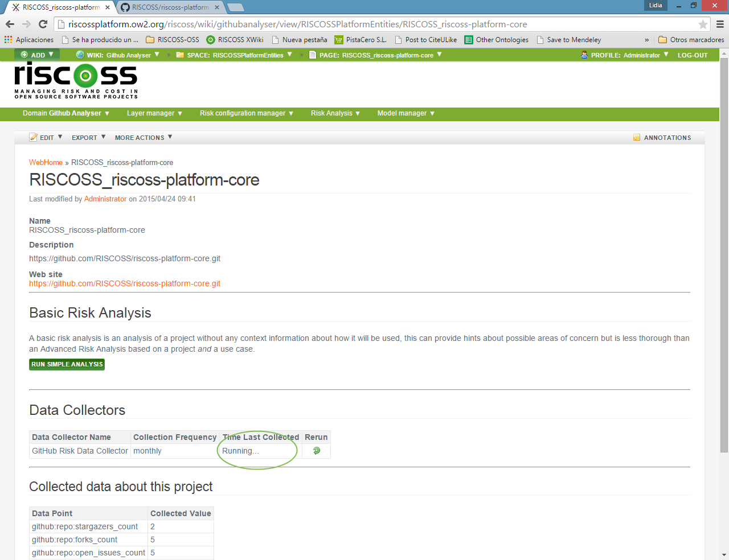Screen dimensions: 729x560
Task: Click the RISCOSS logo image
Action: pos(76,81)
